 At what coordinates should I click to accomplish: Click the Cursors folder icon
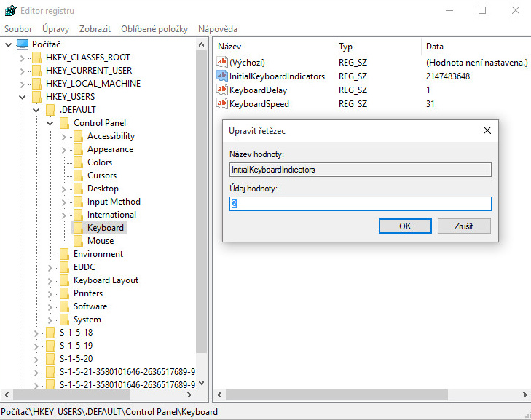pos(78,175)
